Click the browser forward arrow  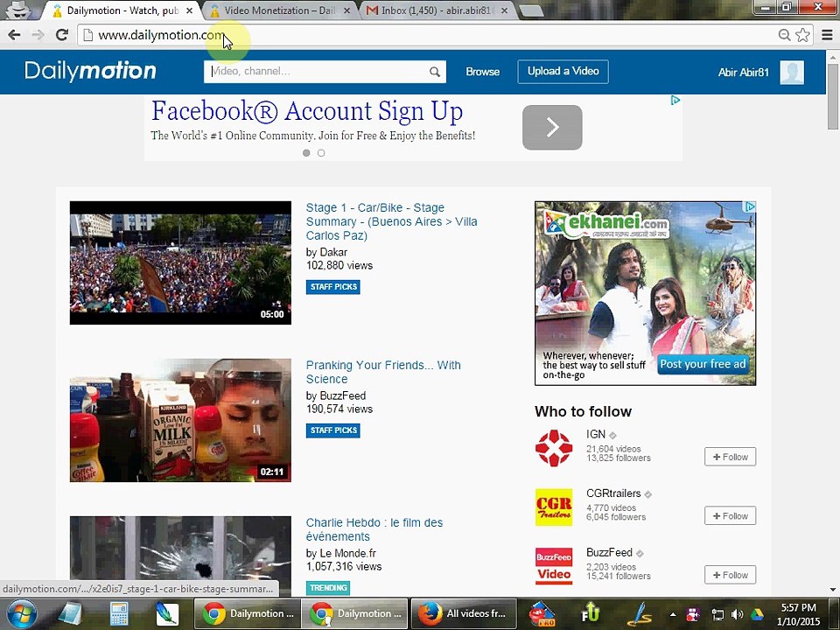[38, 35]
